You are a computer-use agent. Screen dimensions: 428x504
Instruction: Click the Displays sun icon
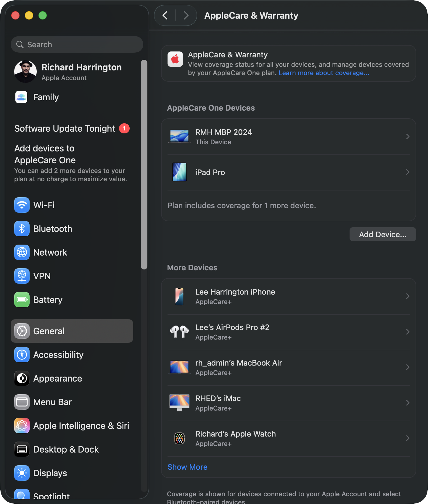[22, 473]
